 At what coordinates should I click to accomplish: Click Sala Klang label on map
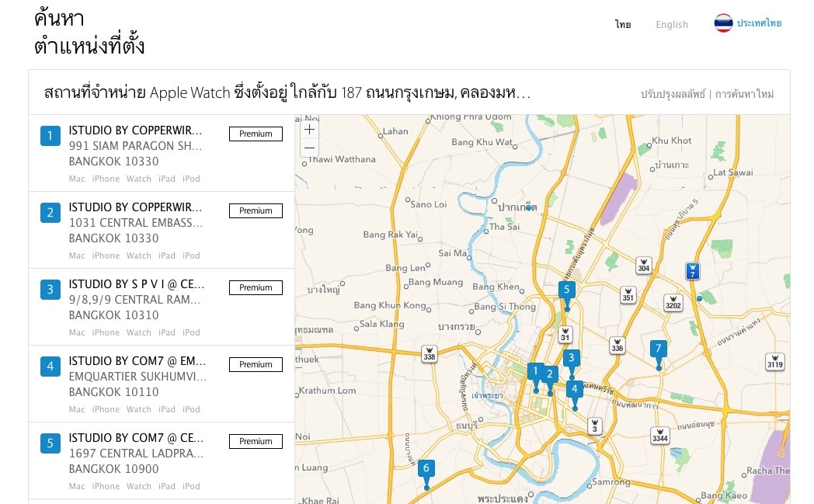[381, 324]
